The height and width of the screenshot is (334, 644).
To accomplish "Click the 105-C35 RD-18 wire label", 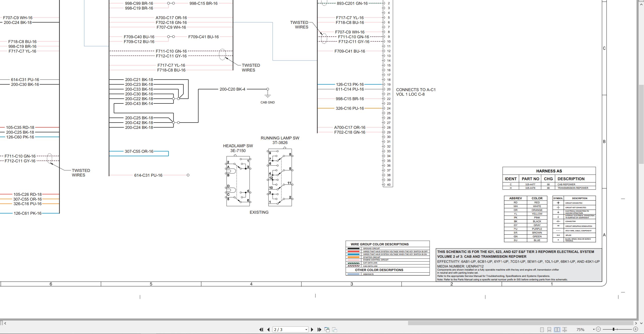I will tap(20, 127).
